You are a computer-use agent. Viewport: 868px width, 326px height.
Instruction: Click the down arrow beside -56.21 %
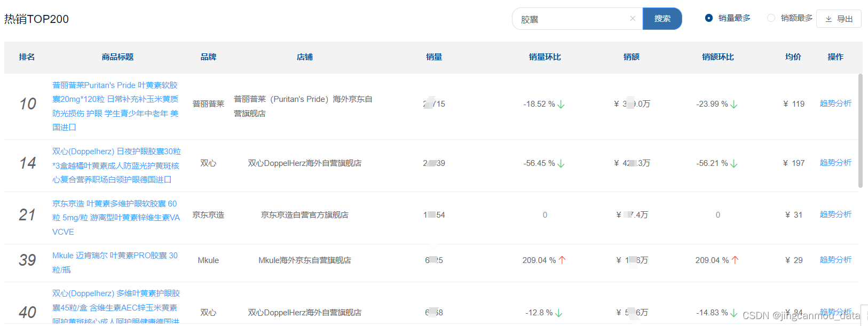(x=734, y=164)
